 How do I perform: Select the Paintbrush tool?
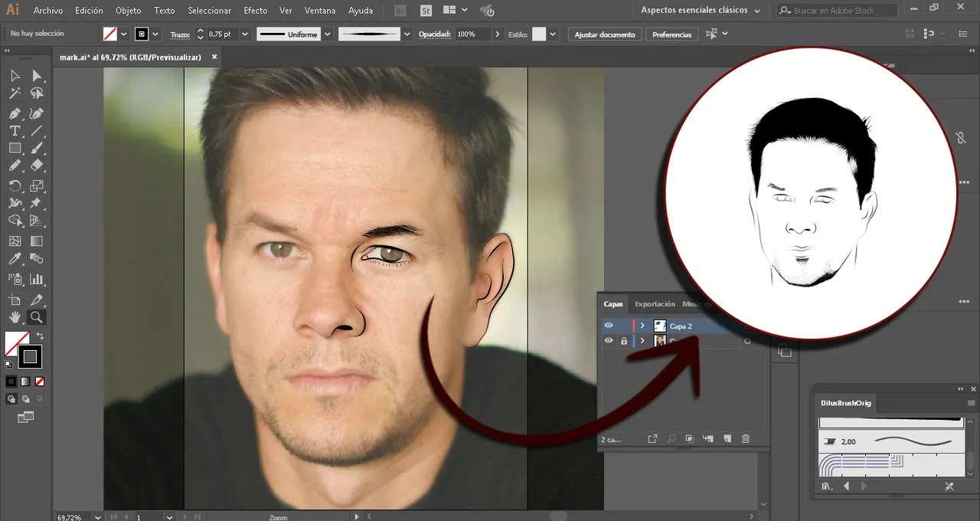[x=37, y=149]
